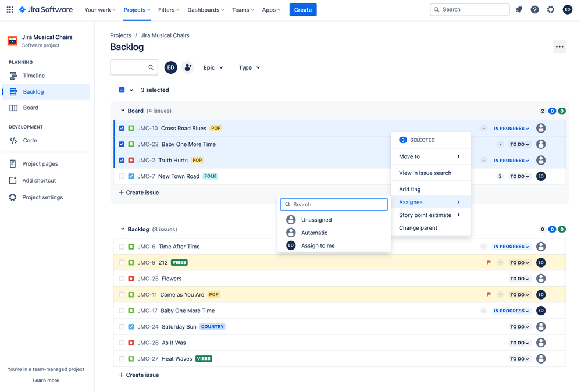Open the Story point estimate submenu
Image resolution: width=581 pixels, height=392 pixels.
(x=431, y=215)
